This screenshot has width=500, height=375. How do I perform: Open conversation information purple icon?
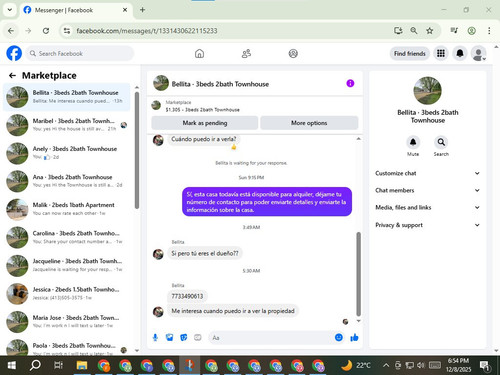coord(350,83)
